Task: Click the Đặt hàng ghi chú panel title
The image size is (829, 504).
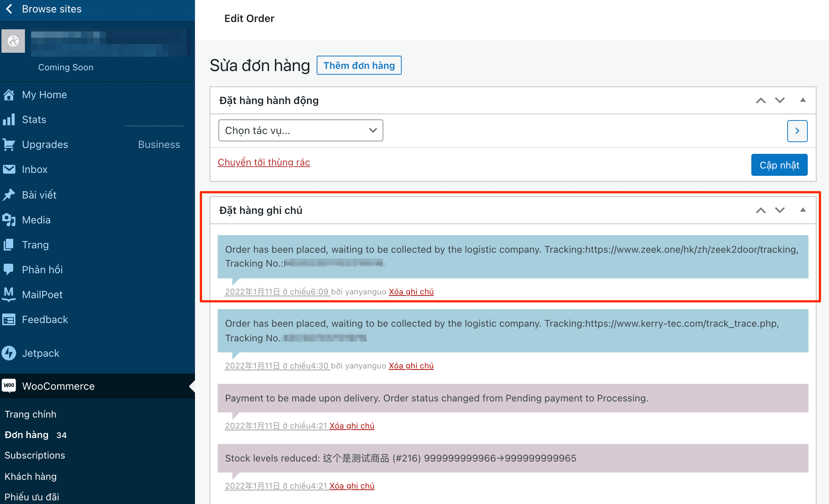Action: 261,210
